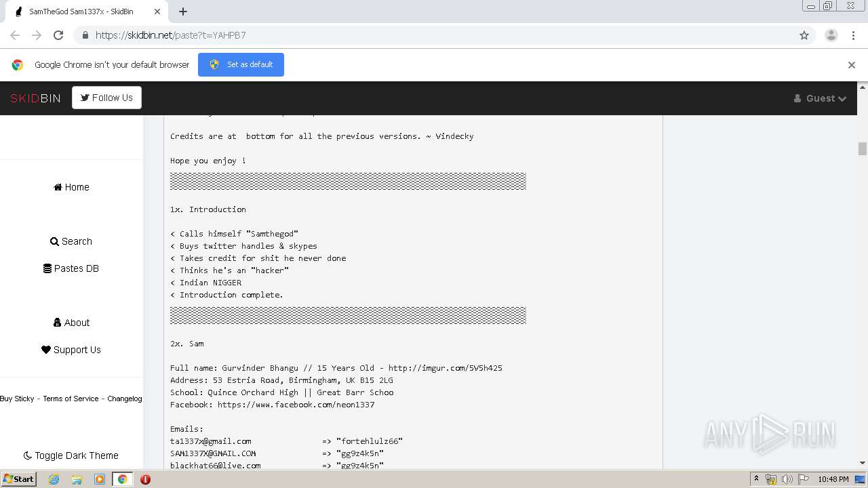Click the browser forward arrow

click(x=37, y=35)
